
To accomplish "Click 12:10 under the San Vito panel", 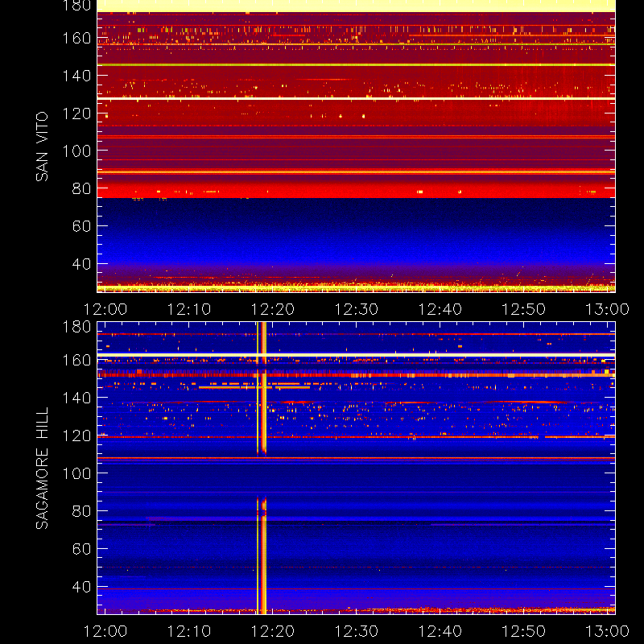I will 189,309.
